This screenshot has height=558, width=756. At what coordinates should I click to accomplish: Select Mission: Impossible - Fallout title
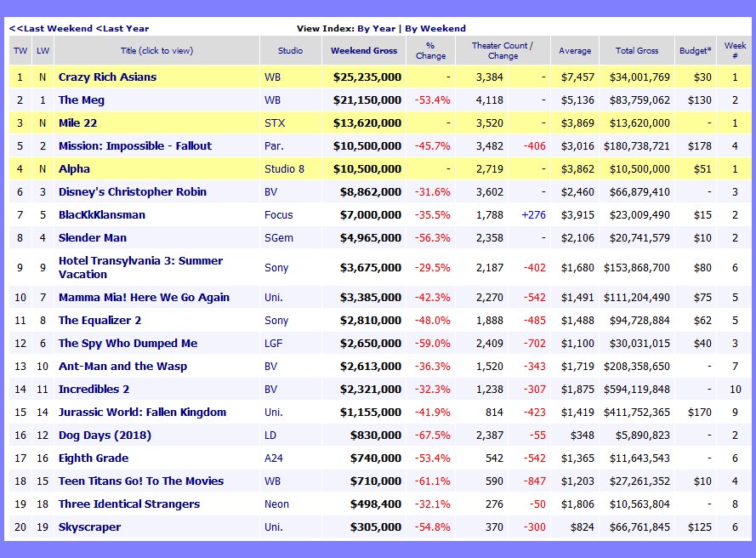134,146
